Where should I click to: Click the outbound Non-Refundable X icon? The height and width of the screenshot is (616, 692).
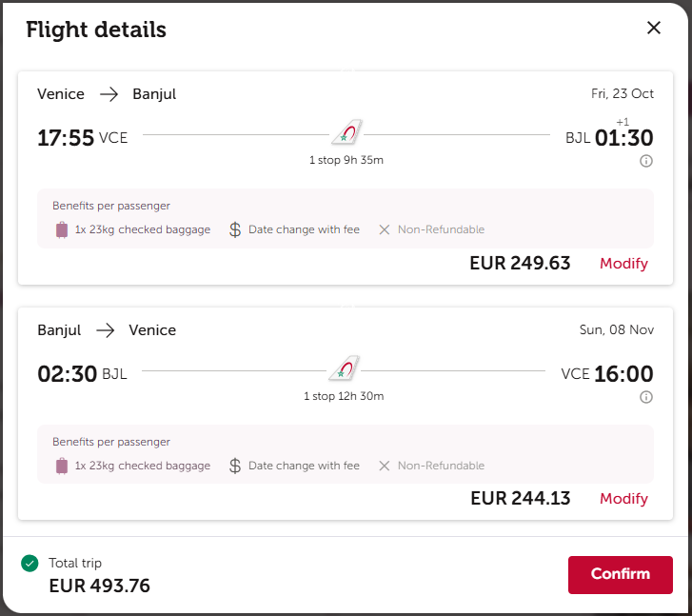click(385, 229)
